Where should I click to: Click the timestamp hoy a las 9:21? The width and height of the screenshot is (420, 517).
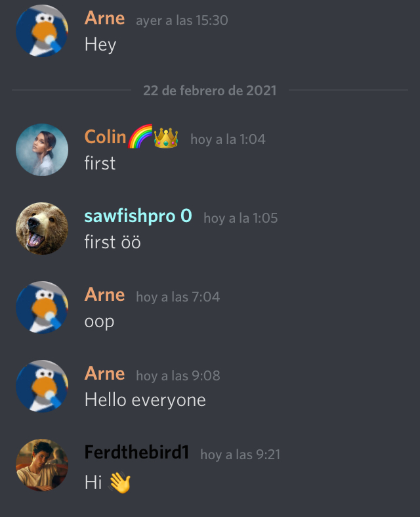(240, 455)
